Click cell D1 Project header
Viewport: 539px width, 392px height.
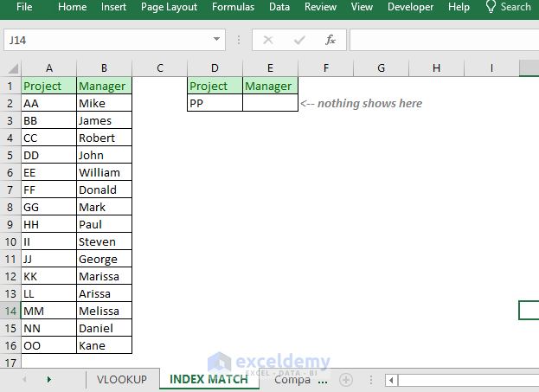tap(215, 86)
